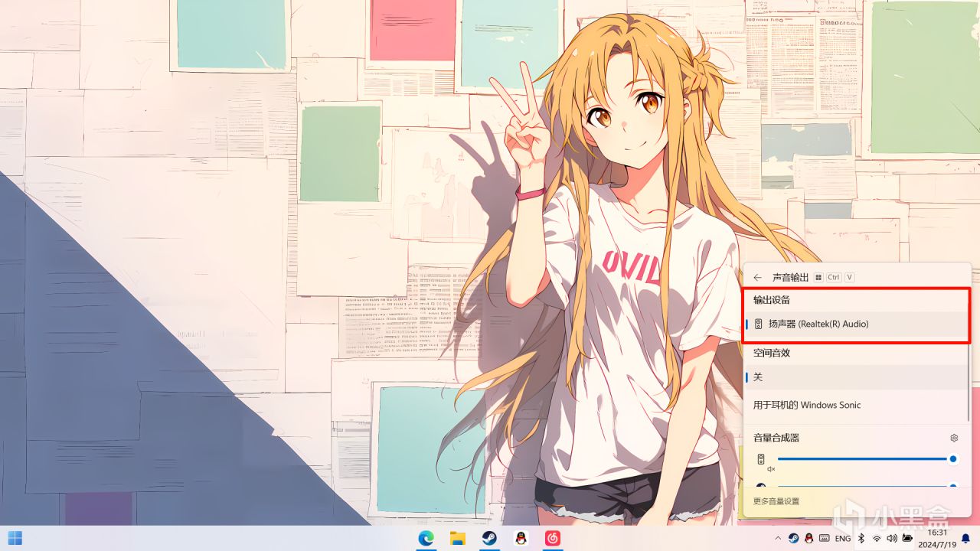The image size is (980, 551).
Task: Open NetEase Cloud Music taskbar icon
Action: tap(552, 538)
